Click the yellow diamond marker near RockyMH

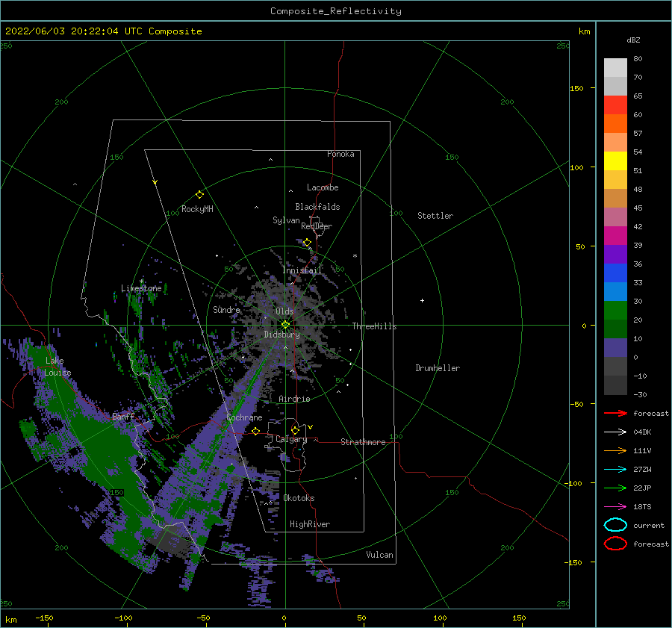point(199,195)
